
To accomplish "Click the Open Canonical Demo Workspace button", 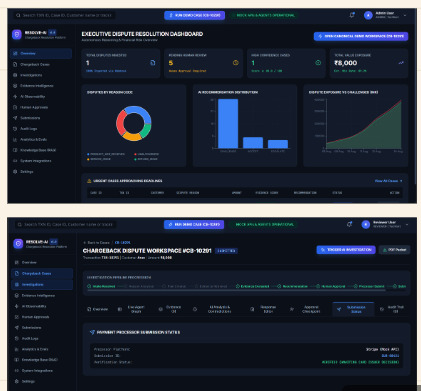I will pos(361,36).
